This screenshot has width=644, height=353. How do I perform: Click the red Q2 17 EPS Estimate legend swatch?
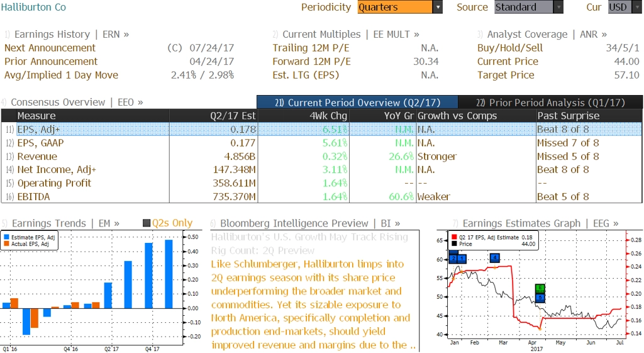pos(454,237)
